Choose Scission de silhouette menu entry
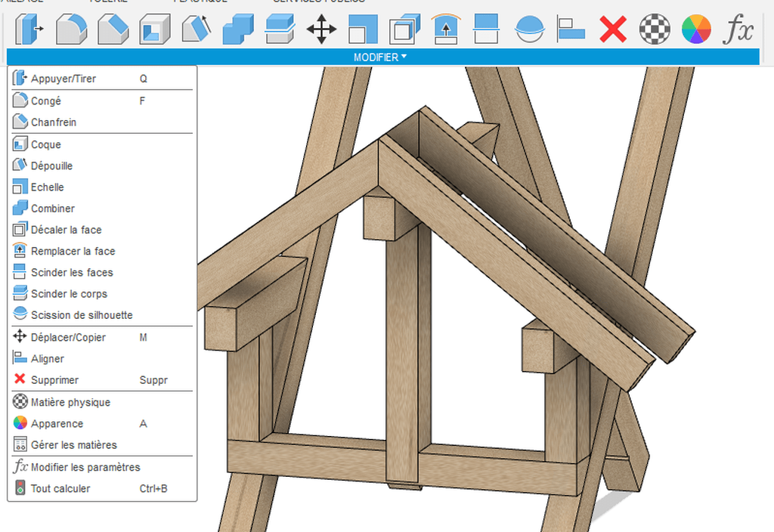The width and height of the screenshot is (774, 532). (102, 315)
